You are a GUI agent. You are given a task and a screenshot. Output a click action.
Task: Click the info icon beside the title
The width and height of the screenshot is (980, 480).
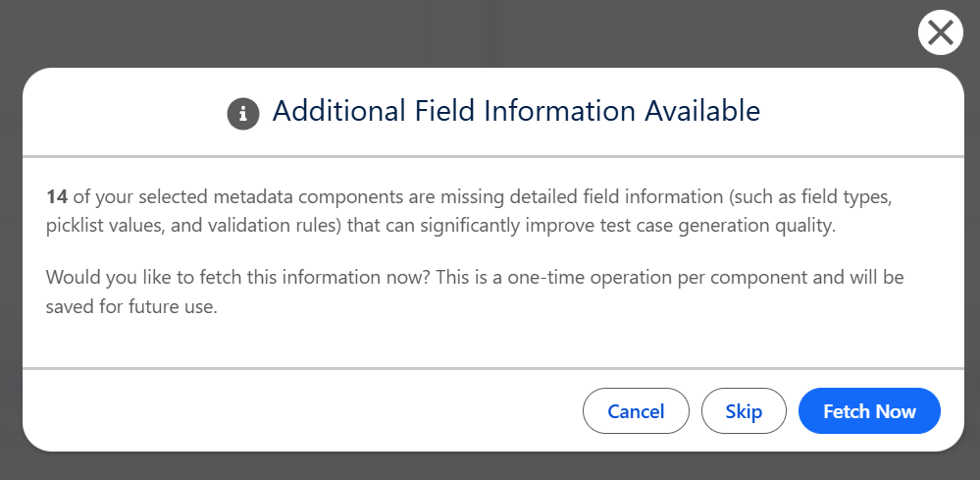(x=242, y=113)
